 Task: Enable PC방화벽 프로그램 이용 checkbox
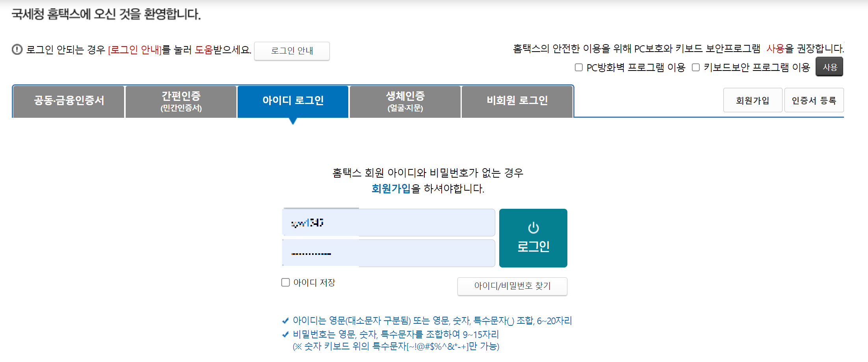point(578,67)
